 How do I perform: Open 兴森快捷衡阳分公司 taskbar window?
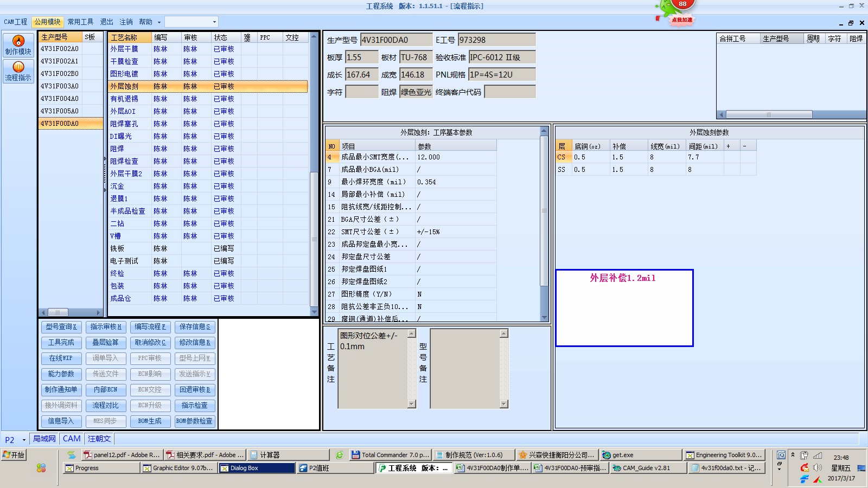tap(557, 455)
